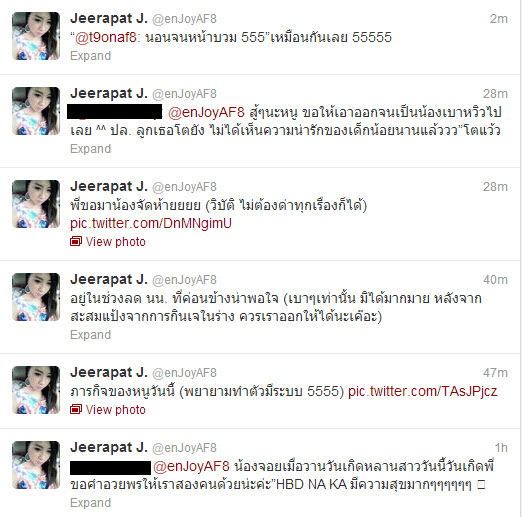
Task: Open the profile avatar on the 2m tweet
Action: (x=36, y=36)
